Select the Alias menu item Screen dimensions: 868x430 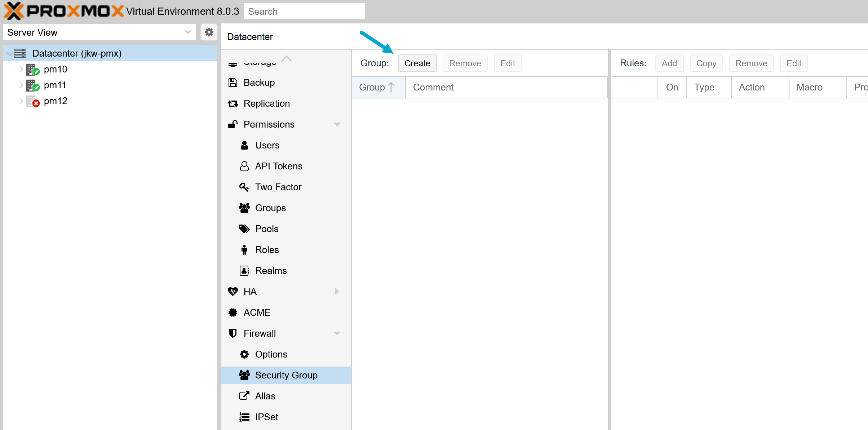pos(265,396)
